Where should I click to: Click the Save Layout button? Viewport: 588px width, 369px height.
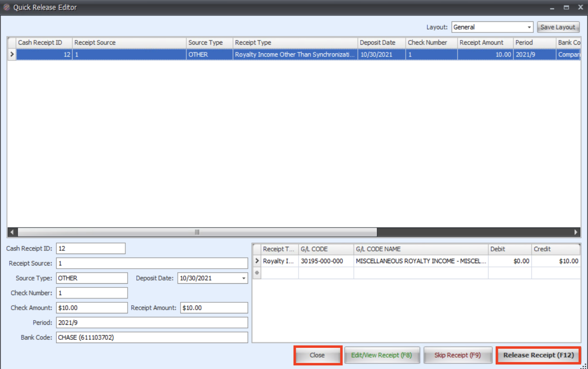coord(558,27)
